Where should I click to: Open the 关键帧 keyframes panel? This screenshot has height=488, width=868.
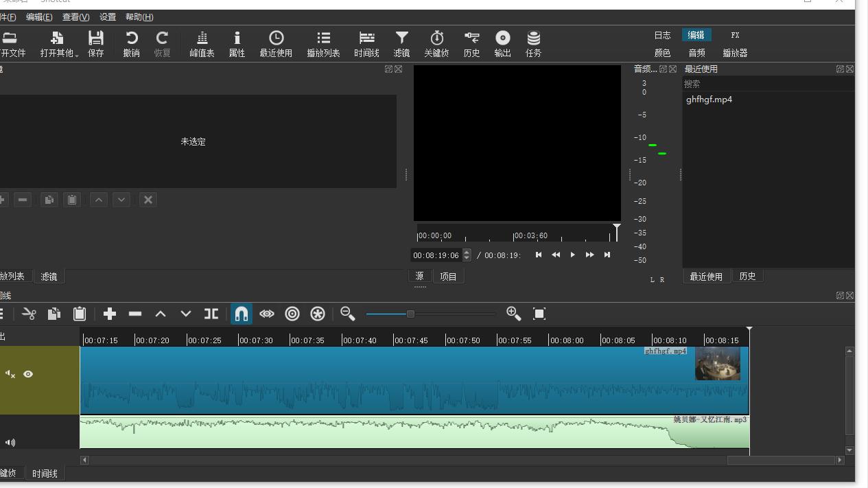pyautogui.click(x=436, y=44)
